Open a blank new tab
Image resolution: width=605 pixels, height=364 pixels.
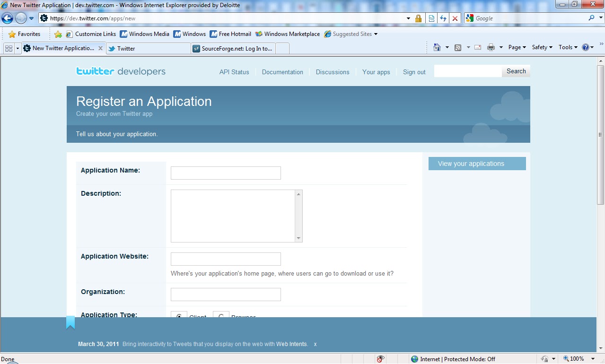tap(282, 48)
